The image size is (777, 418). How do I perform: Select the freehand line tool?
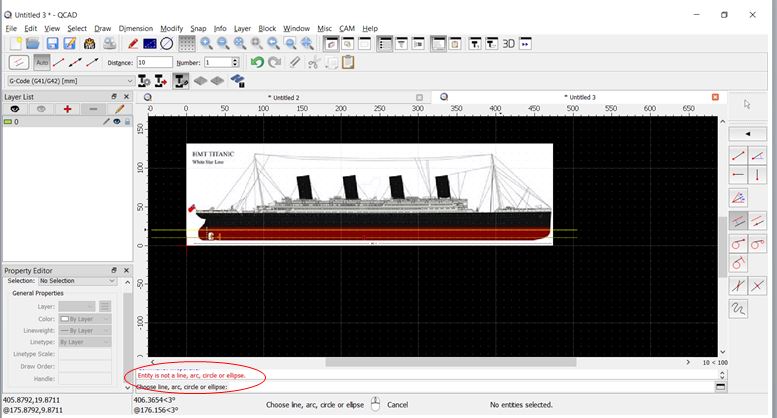tap(738, 309)
